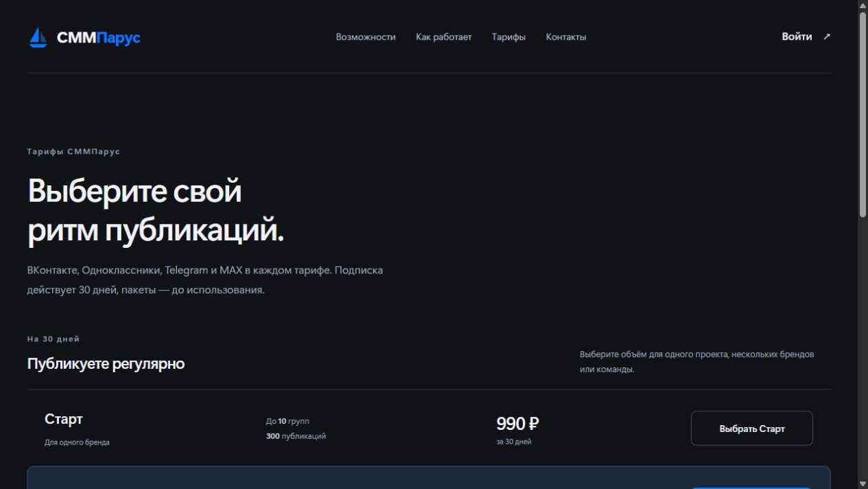The image size is (868, 489).
Task: Click the 'за 30 дней' caption
Action: pyautogui.click(x=514, y=442)
